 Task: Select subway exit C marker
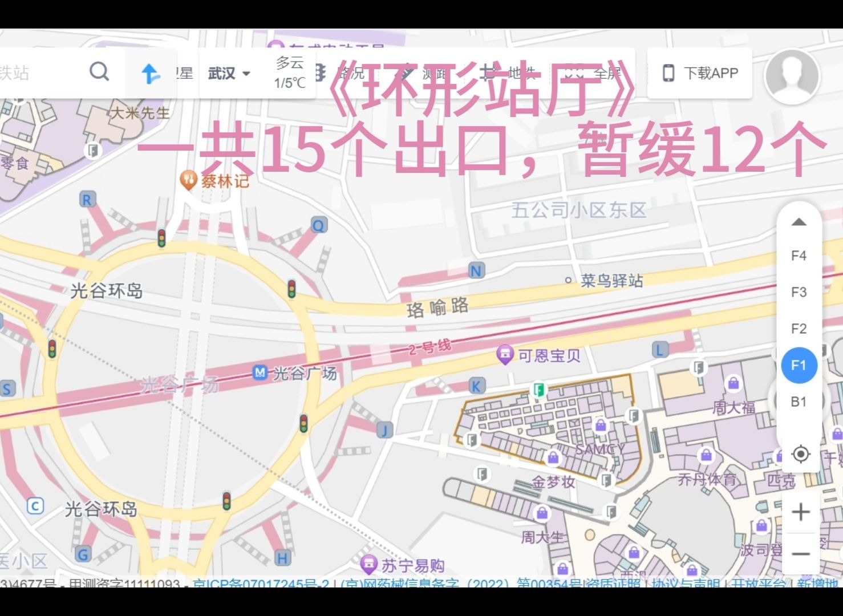pyautogui.click(x=35, y=506)
